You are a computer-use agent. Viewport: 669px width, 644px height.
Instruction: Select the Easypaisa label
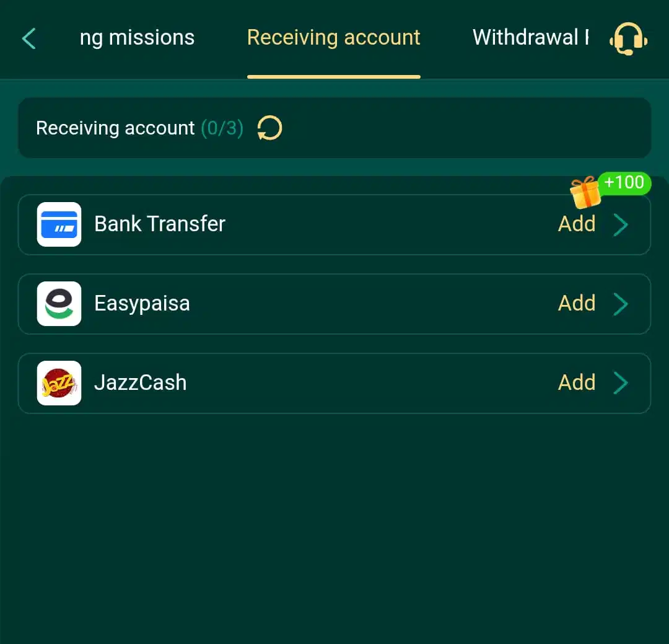click(142, 304)
